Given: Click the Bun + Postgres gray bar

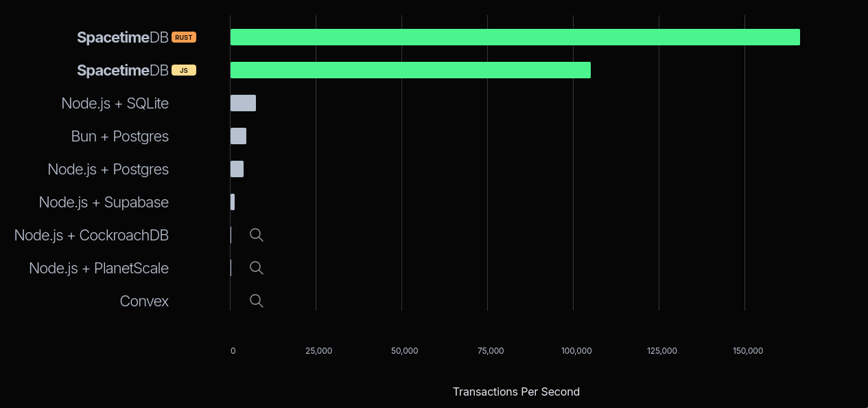Looking at the screenshot, I should click(x=238, y=136).
